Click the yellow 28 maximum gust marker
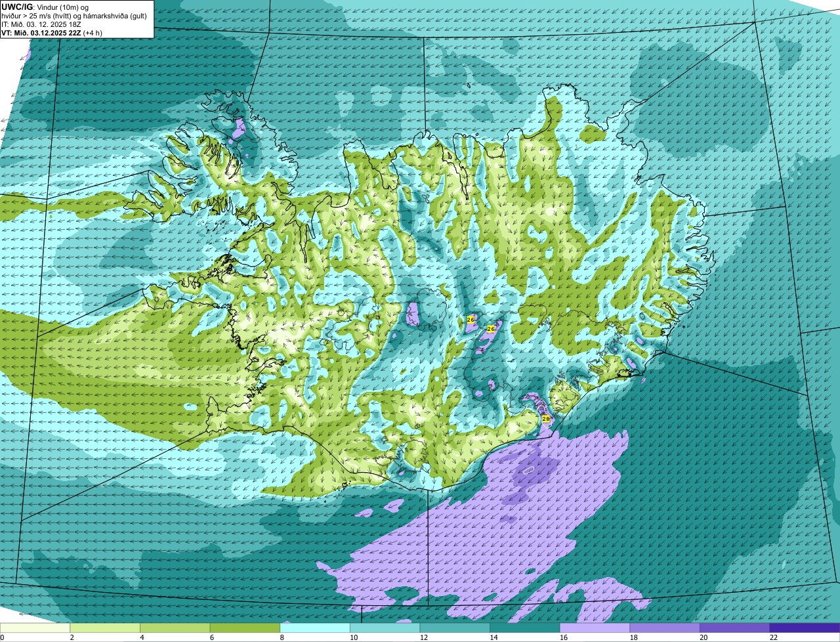The image size is (840, 642). (545, 418)
